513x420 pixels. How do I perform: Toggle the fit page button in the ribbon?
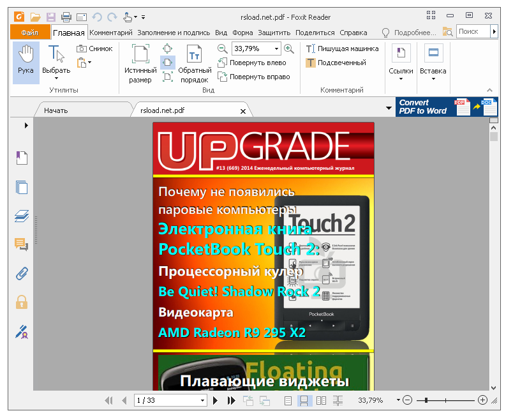(168, 49)
